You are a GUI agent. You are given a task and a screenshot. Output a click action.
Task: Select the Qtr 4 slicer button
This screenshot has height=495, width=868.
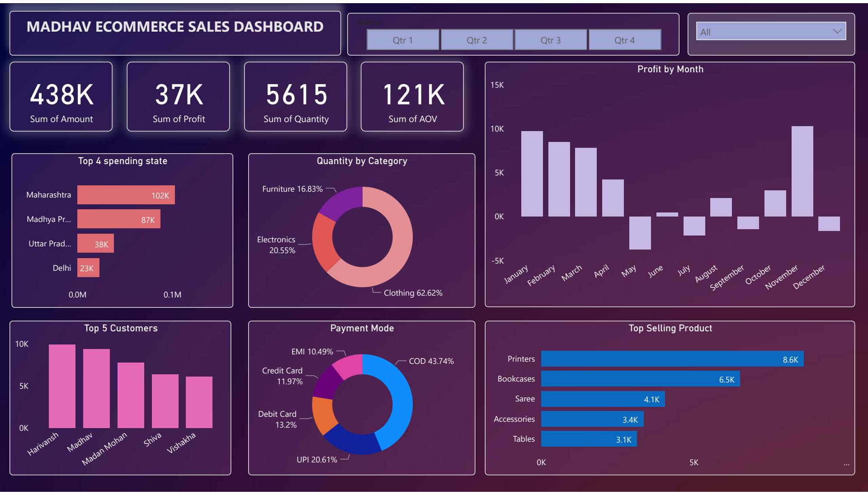pyautogui.click(x=624, y=40)
